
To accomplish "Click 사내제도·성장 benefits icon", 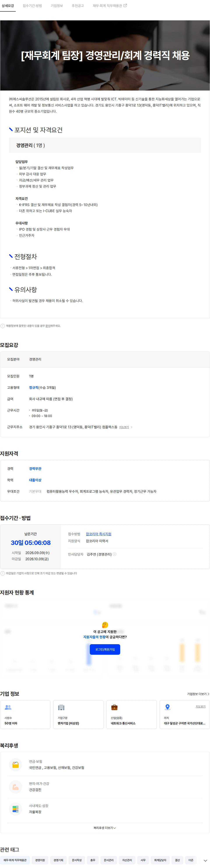I will click(16, 809).
